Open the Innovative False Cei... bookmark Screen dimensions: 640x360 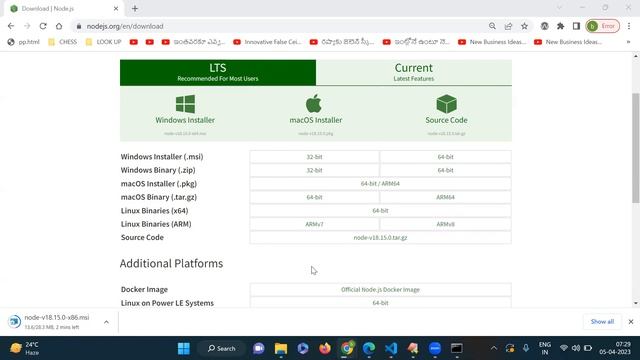coord(267,42)
